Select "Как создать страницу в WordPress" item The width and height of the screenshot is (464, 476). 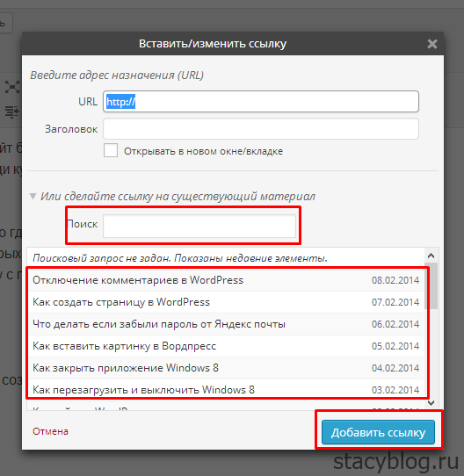coord(226,302)
